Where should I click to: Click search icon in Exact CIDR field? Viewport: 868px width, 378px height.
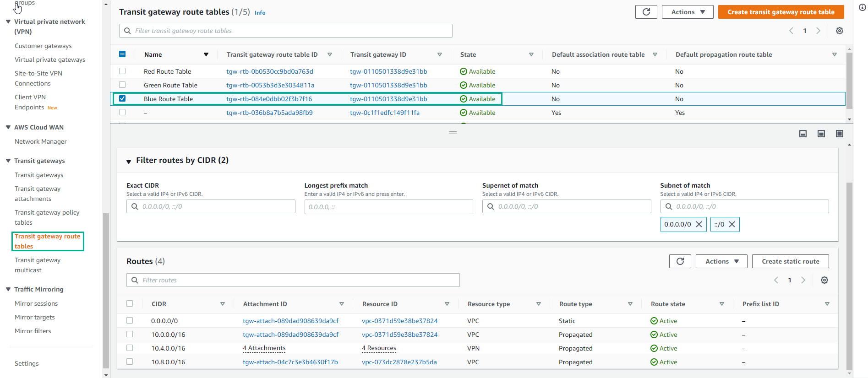point(135,206)
